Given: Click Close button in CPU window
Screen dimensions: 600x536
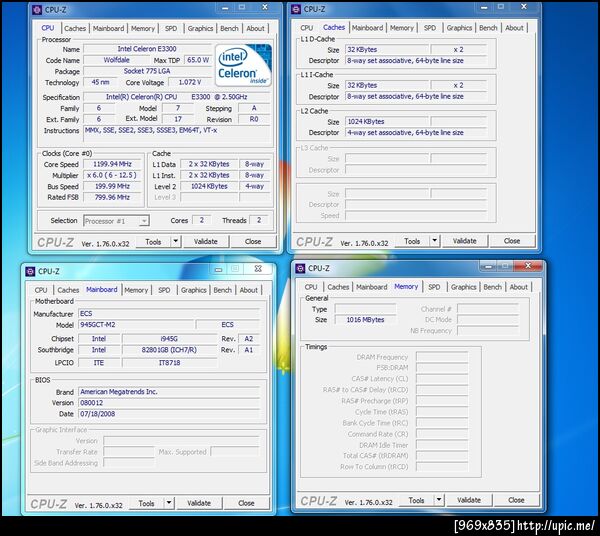Looking at the screenshot, I should click(x=253, y=241).
